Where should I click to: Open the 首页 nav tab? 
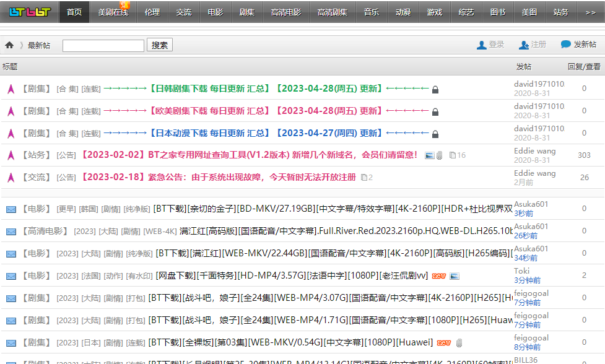[x=74, y=12]
